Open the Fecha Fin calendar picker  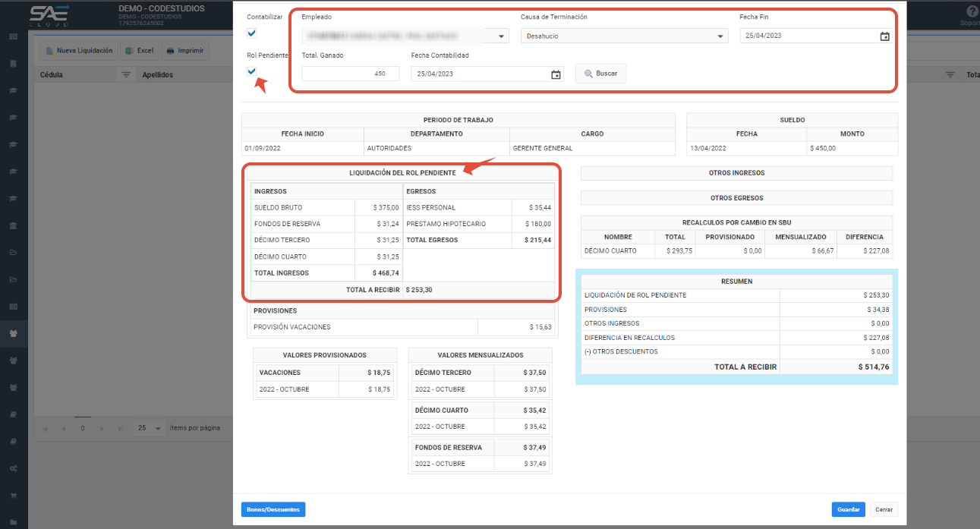[x=884, y=36]
